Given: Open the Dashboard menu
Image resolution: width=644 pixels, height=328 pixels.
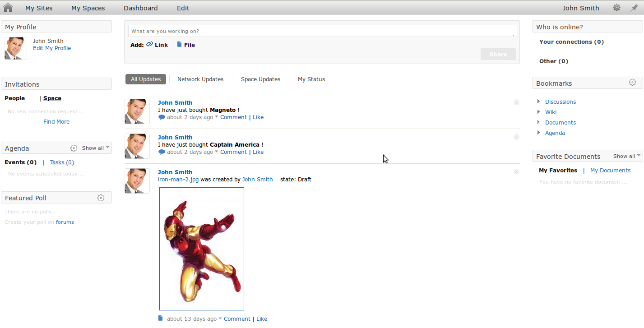Looking at the screenshot, I should pos(141,8).
